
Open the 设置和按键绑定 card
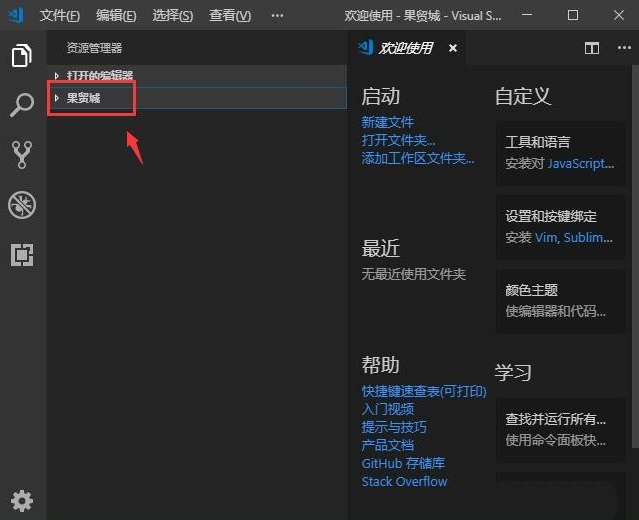pos(560,227)
